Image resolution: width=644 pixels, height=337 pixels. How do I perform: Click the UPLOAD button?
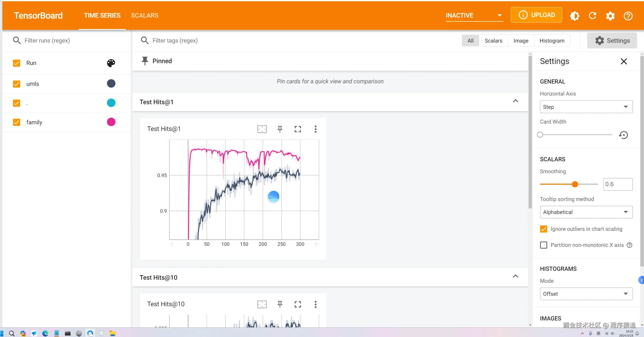pos(536,15)
